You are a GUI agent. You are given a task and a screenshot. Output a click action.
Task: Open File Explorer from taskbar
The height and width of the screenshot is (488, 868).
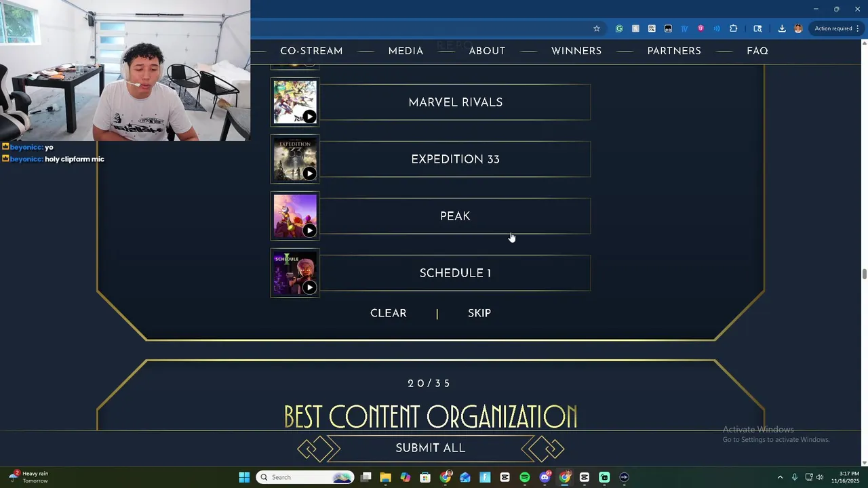[x=385, y=477]
